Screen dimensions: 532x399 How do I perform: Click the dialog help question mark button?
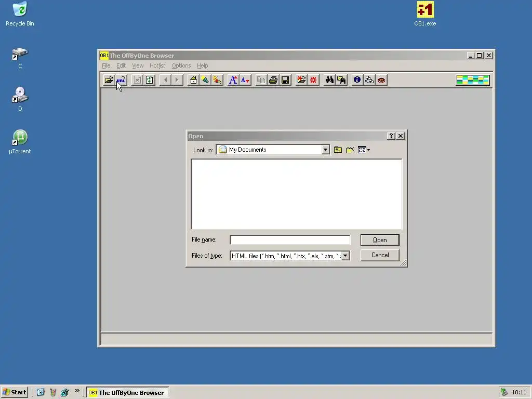[x=391, y=136]
